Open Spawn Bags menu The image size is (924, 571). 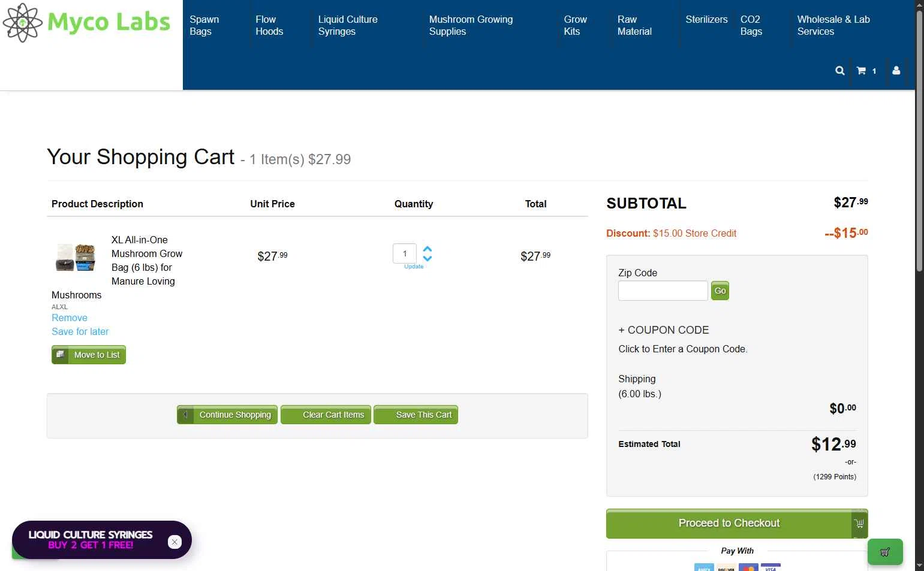click(x=204, y=25)
